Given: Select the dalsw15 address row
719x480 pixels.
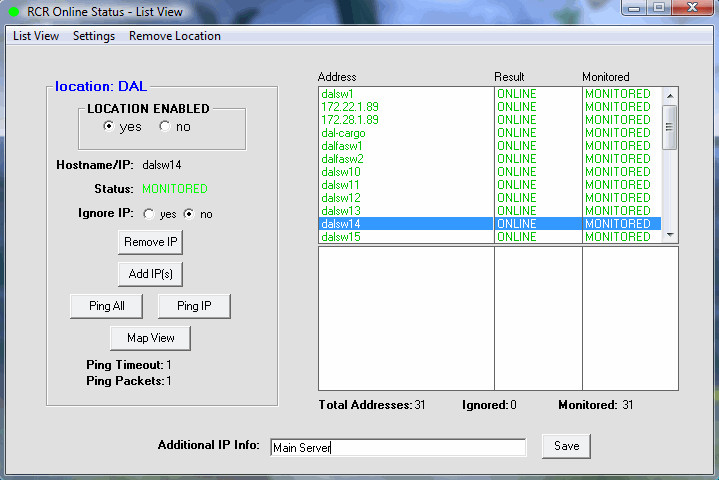Looking at the screenshot, I should click(x=490, y=237).
